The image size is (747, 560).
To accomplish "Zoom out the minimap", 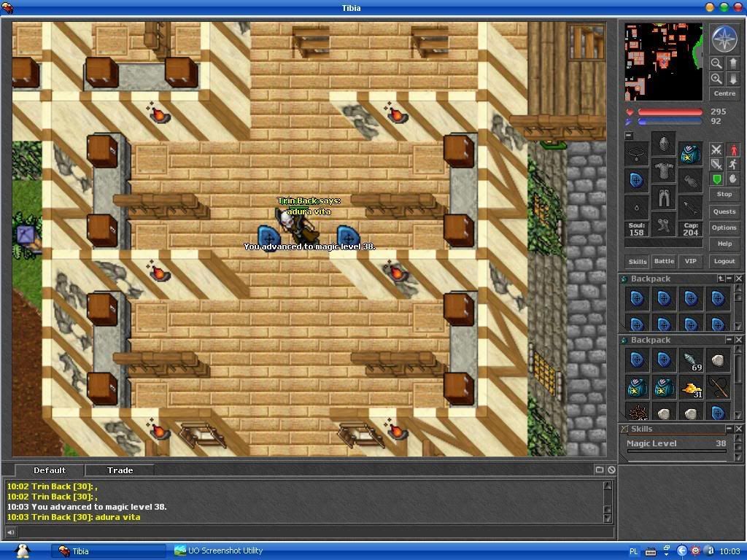I will click(x=716, y=63).
